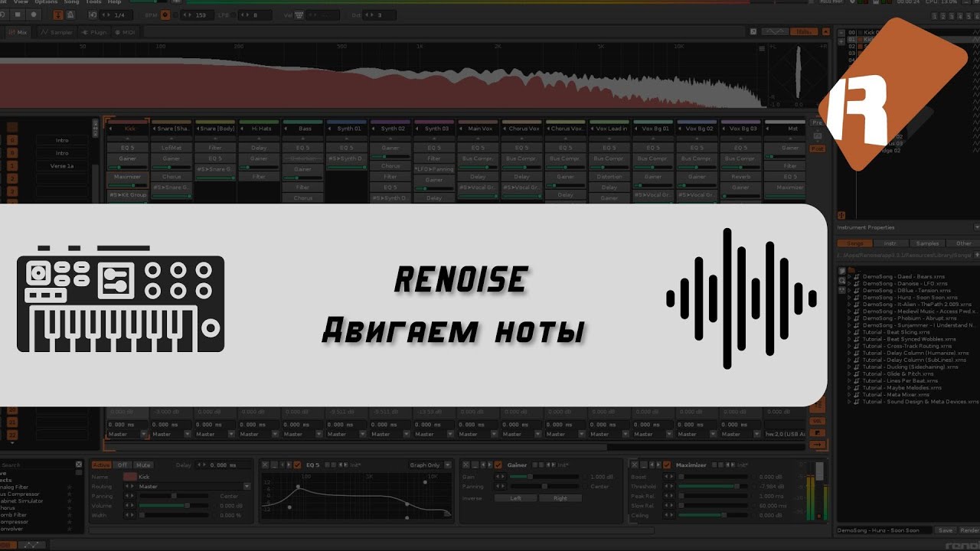
Task: Collapse the Instrument Properties panel arrow
Action: [976, 227]
